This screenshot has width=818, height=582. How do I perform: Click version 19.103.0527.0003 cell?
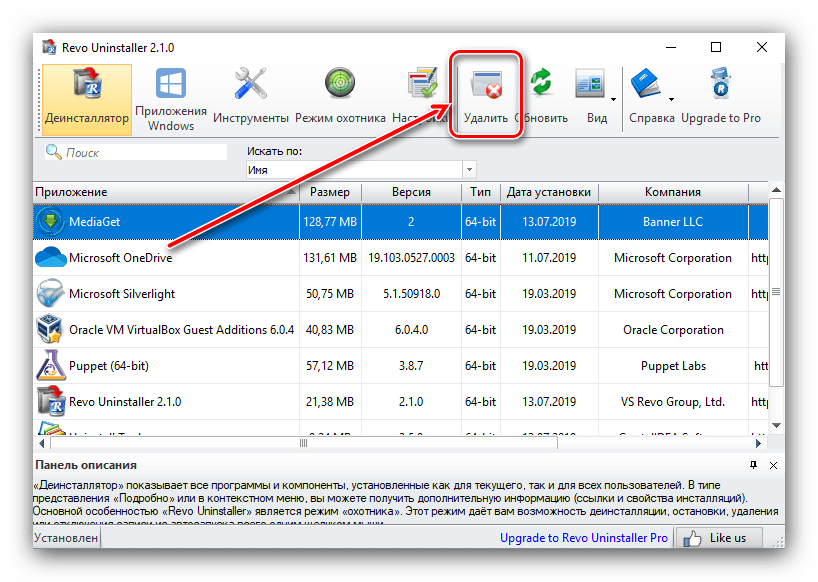(411, 258)
